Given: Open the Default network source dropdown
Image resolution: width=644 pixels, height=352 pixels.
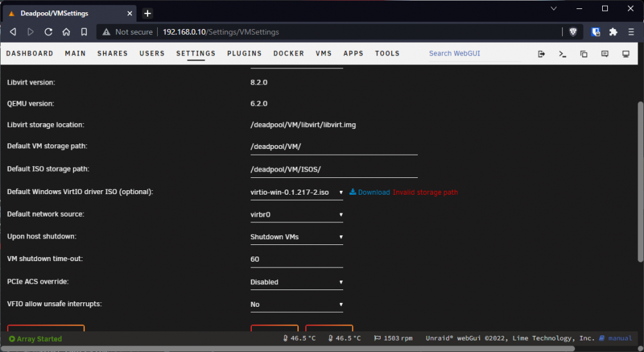Looking at the screenshot, I should pos(296,215).
